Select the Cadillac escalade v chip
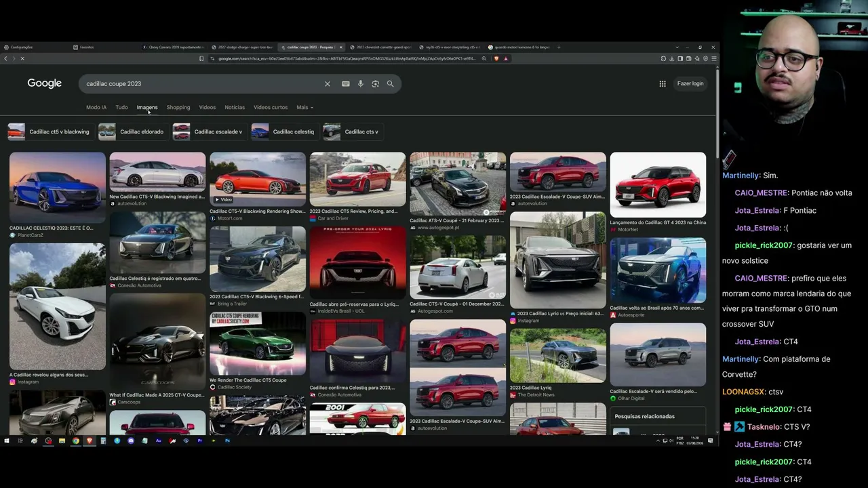Screen dimensions: 868x488 click(x=210, y=131)
